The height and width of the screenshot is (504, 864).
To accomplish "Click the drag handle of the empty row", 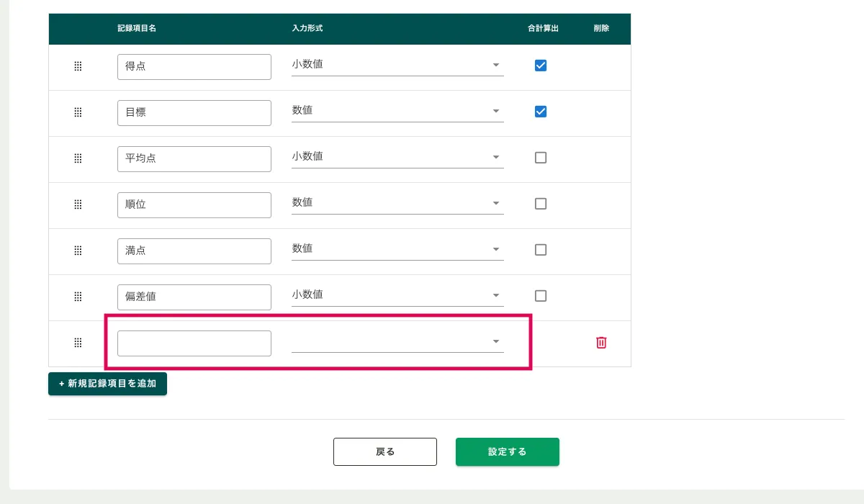I will 78,343.
